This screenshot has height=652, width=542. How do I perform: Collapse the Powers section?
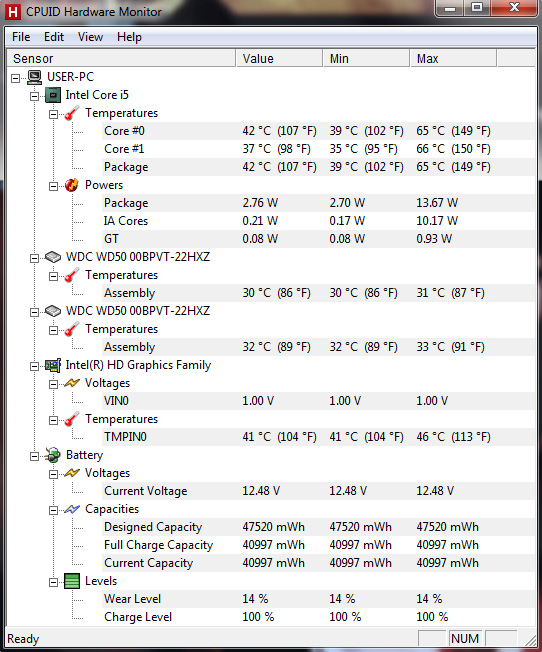[53, 186]
